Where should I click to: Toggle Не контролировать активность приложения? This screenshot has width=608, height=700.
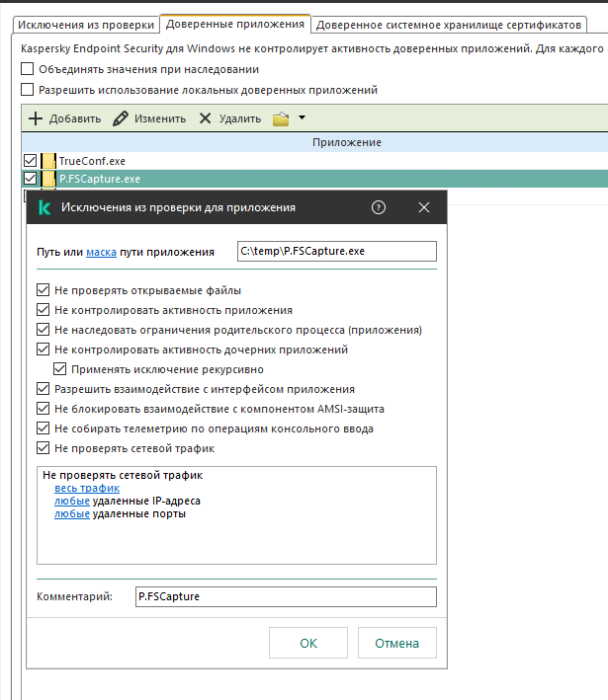click(43, 310)
